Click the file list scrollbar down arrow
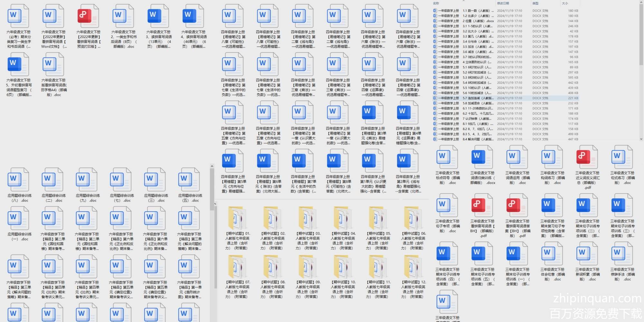The width and height of the screenshot is (644, 322). pos(641,139)
